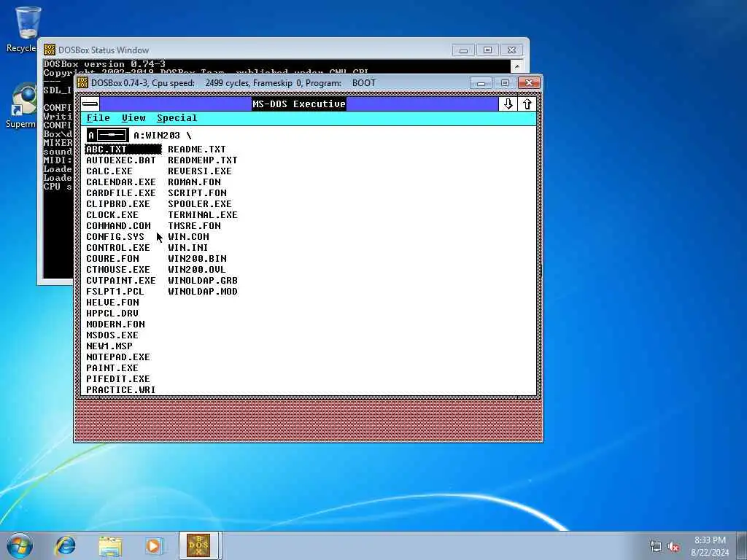Select COURE.FON file
747x560 pixels.
[112, 259]
